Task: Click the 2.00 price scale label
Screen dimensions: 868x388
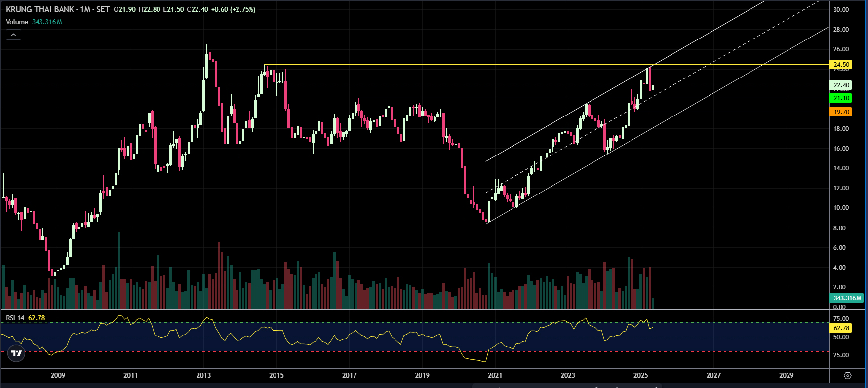Action: click(x=839, y=287)
